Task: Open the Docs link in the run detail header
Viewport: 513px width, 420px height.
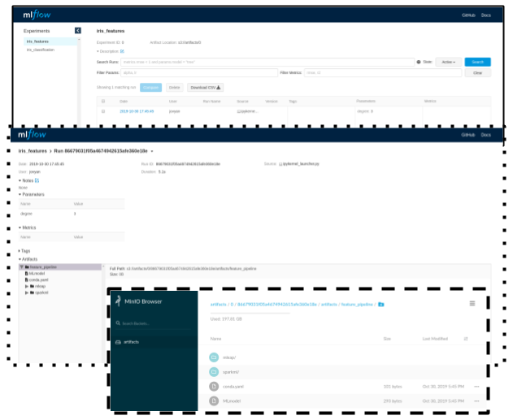Action: coord(486,135)
